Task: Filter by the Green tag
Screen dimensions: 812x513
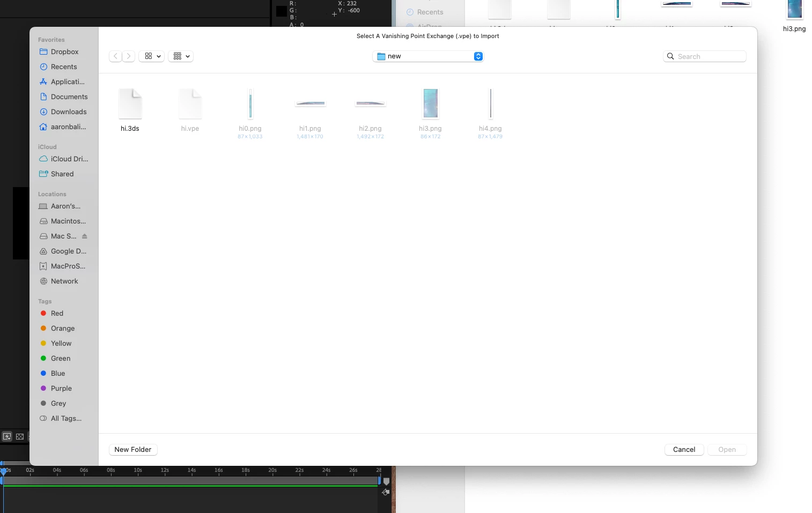Action: [x=55, y=359]
